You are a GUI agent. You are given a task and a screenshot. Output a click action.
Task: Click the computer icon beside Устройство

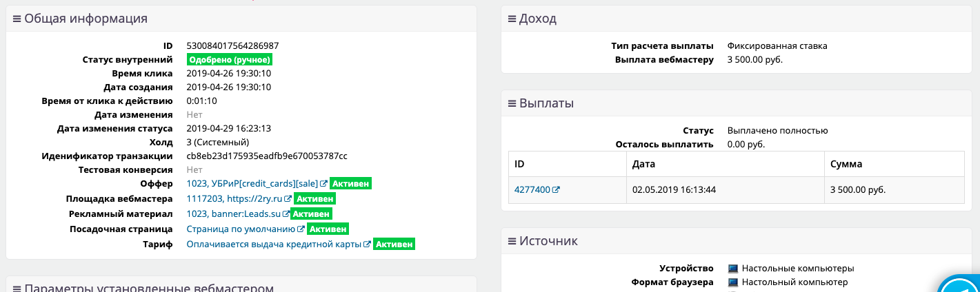pyautogui.click(x=733, y=269)
